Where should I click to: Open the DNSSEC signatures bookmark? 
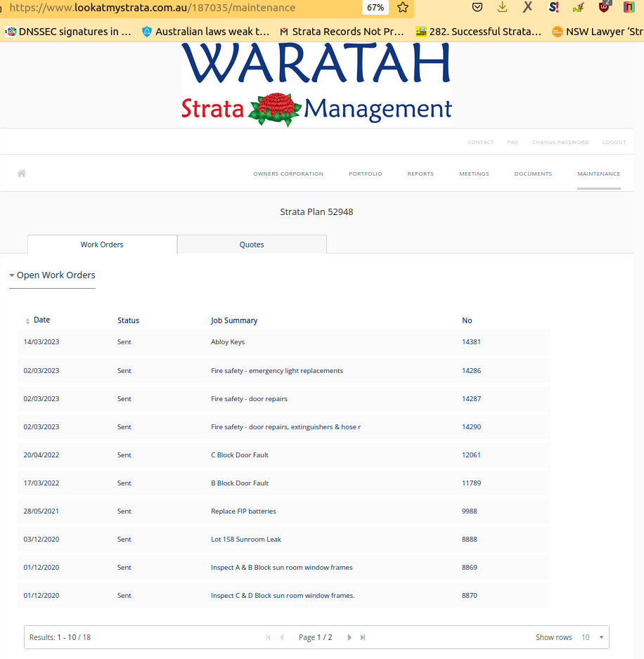(x=67, y=32)
